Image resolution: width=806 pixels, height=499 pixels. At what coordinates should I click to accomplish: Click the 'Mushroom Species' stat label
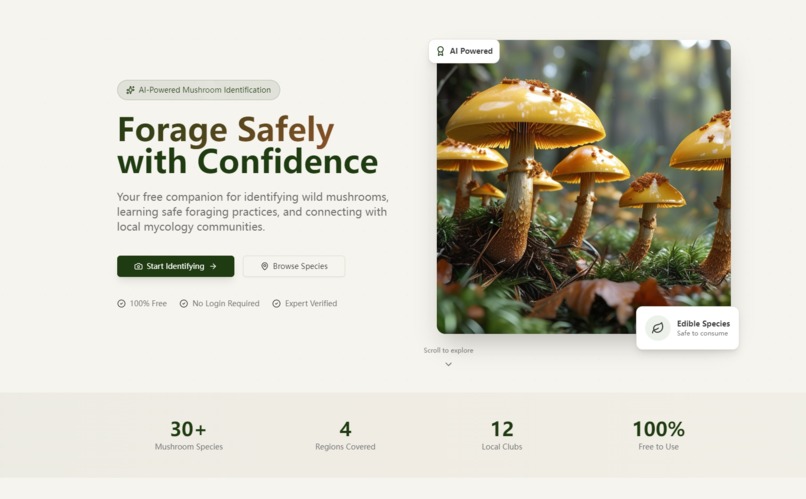pyautogui.click(x=189, y=447)
